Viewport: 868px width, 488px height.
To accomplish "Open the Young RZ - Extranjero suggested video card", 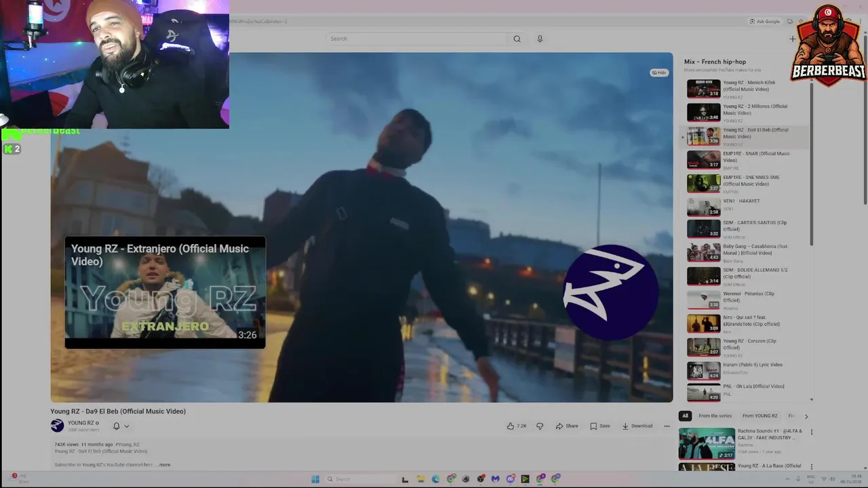I will point(165,292).
